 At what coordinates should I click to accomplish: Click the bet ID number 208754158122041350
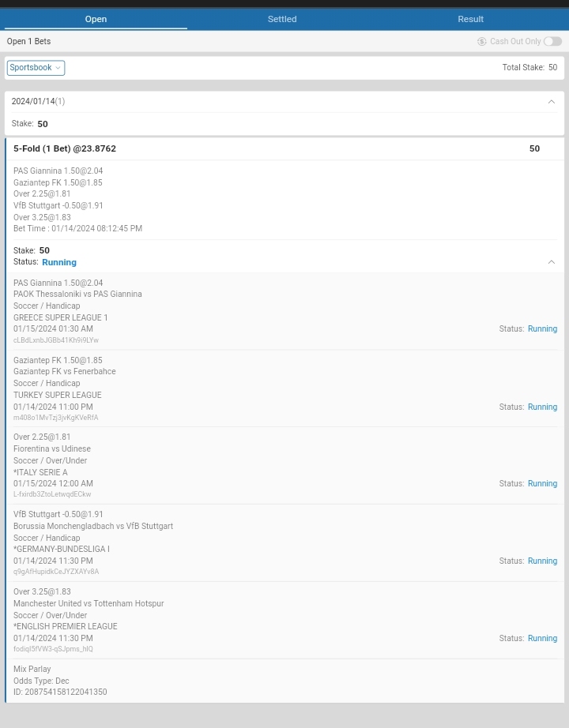(66, 692)
